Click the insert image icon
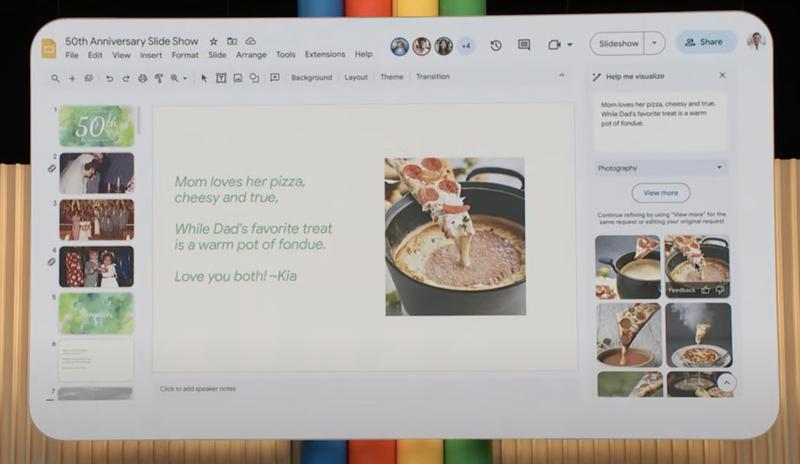800x464 pixels. (x=238, y=78)
